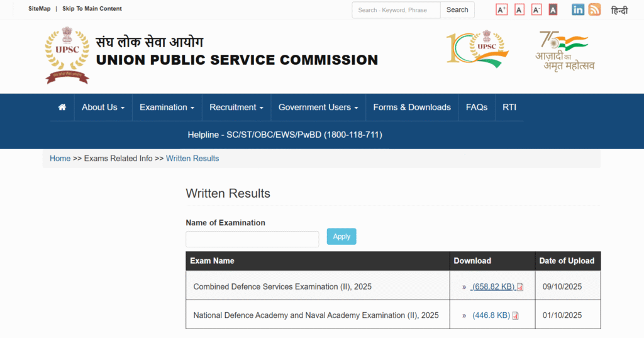The image size is (644, 338).
Task: Go to Forms & Downloads menu item
Action: 411,108
